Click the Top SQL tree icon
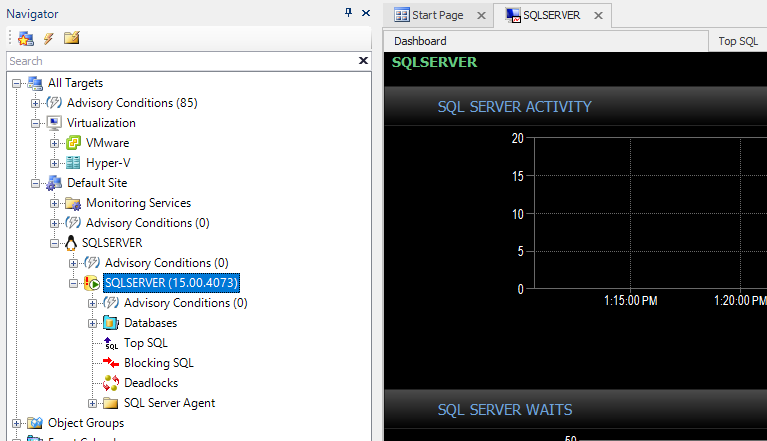This screenshot has height=441, width=767. click(111, 343)
